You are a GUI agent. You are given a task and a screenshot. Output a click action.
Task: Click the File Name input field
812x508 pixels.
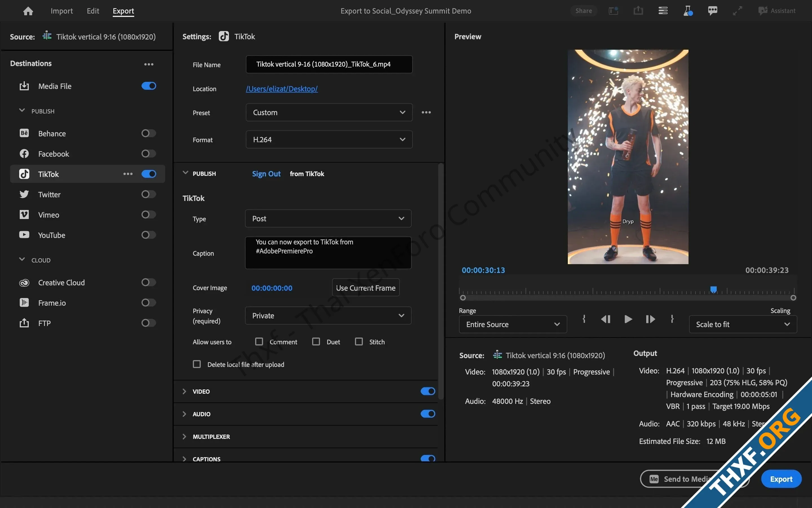(x=329, y=64)
